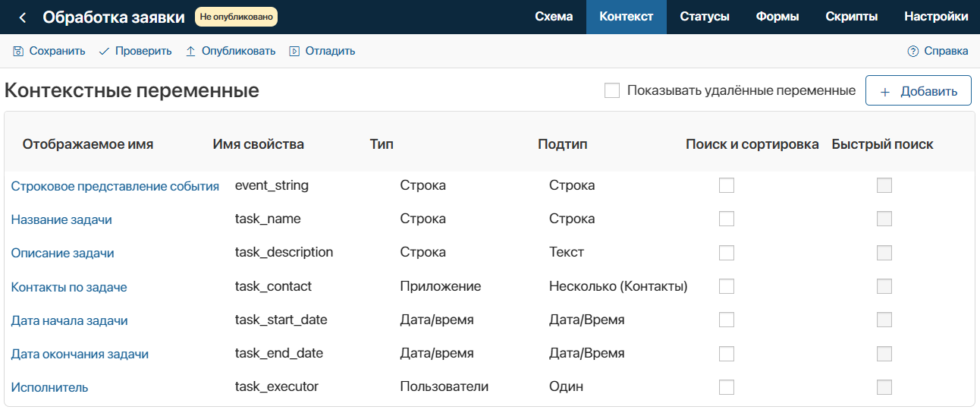
Task: Open the Контакты по задаче variable
Action: point(69,287)
